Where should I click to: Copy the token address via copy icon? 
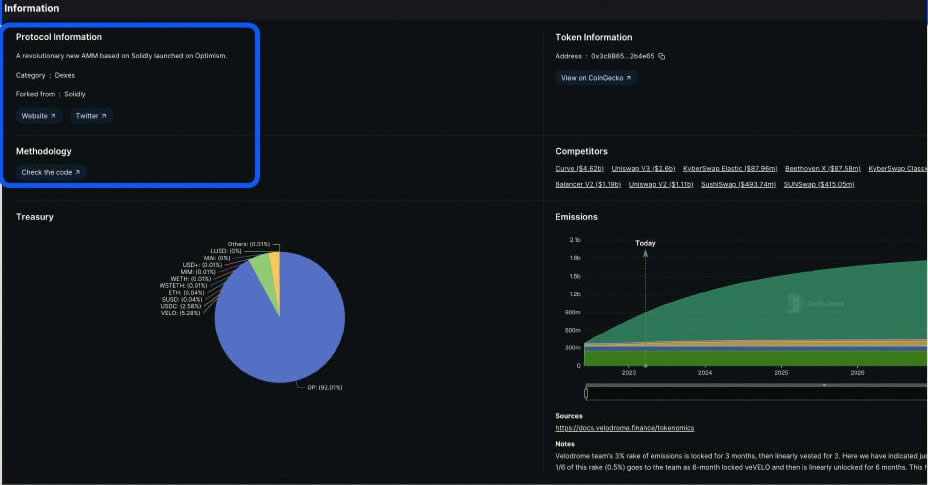(x=662, y=56)
